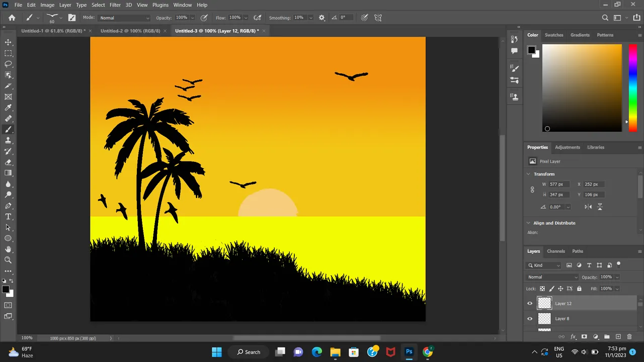Select the Rectangular Marquee tool
Viewport: 644px width, 362px height.
[x=8, y=53]
